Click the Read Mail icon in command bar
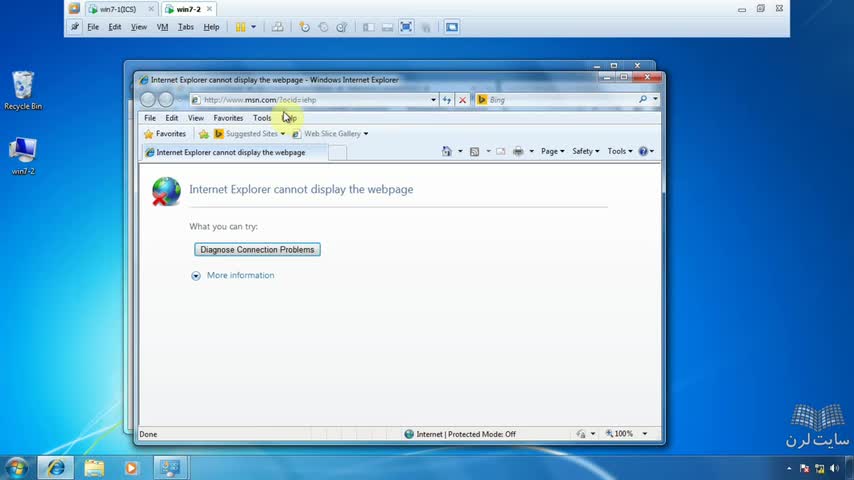The height and width of the screenshot is (480, 854). point(501,151)
